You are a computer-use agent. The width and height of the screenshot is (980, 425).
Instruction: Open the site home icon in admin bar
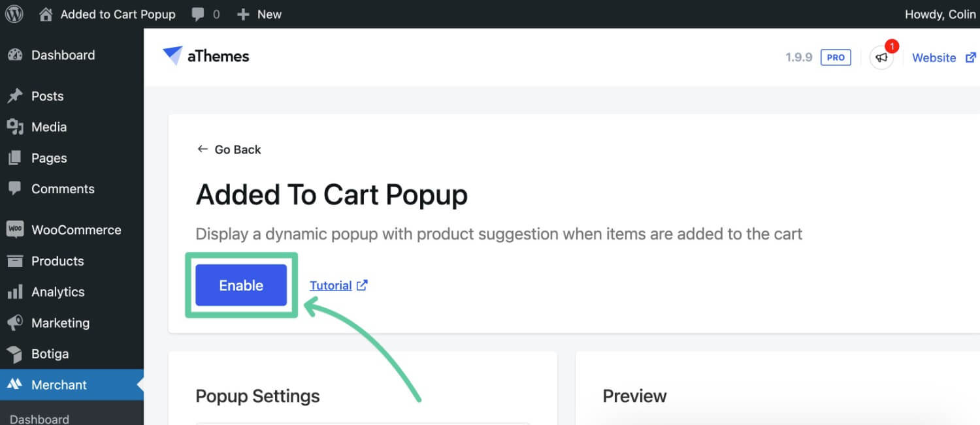tap(46, 14)
